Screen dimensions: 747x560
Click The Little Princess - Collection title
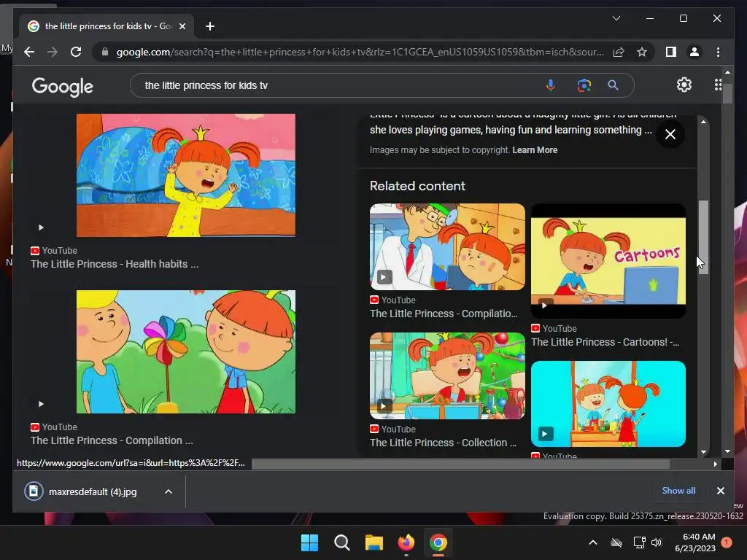[x=443, y=443]
